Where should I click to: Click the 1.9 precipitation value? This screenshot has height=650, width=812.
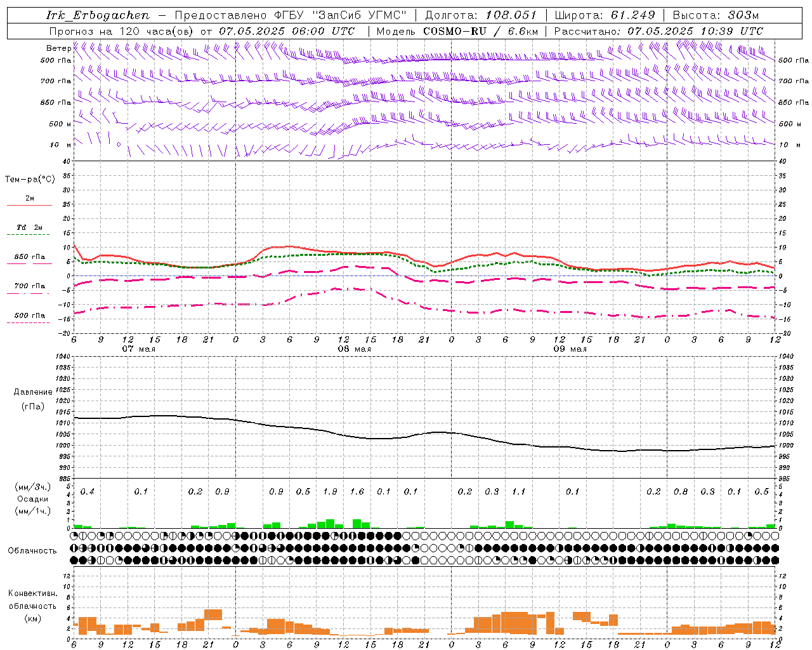click(x=330, y=492)
